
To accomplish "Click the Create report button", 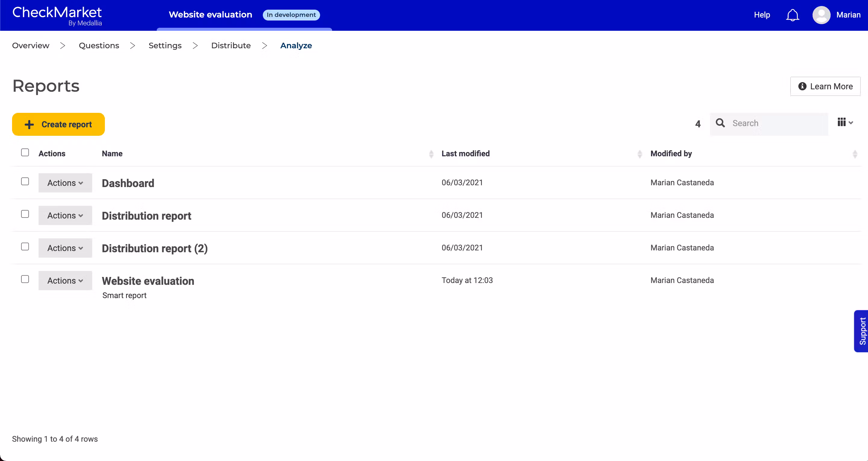I will [58, 124].
